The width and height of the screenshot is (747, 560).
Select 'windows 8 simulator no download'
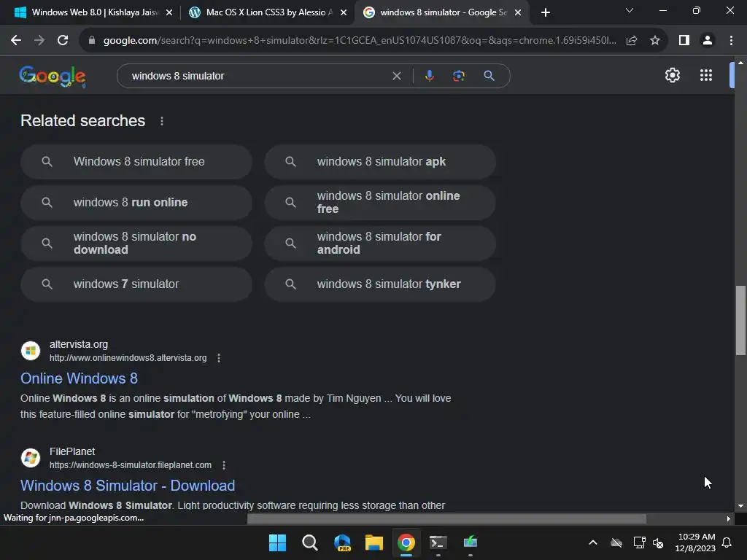[x=136, y=244]
